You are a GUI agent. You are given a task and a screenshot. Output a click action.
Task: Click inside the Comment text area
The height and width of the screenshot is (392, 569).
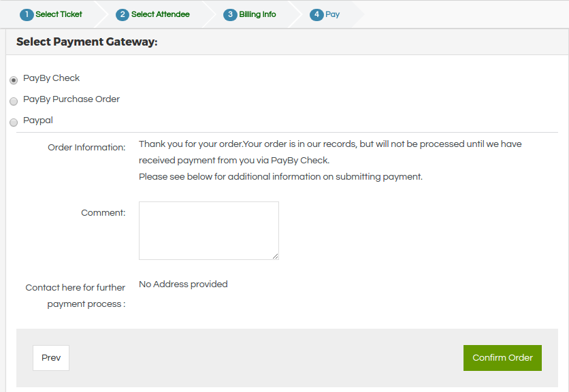pos(208,230)
